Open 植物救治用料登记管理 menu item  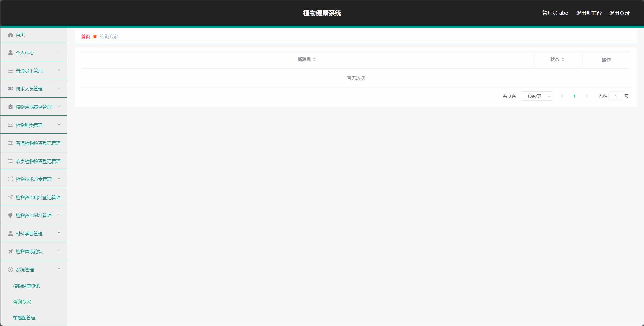point(34,197)
